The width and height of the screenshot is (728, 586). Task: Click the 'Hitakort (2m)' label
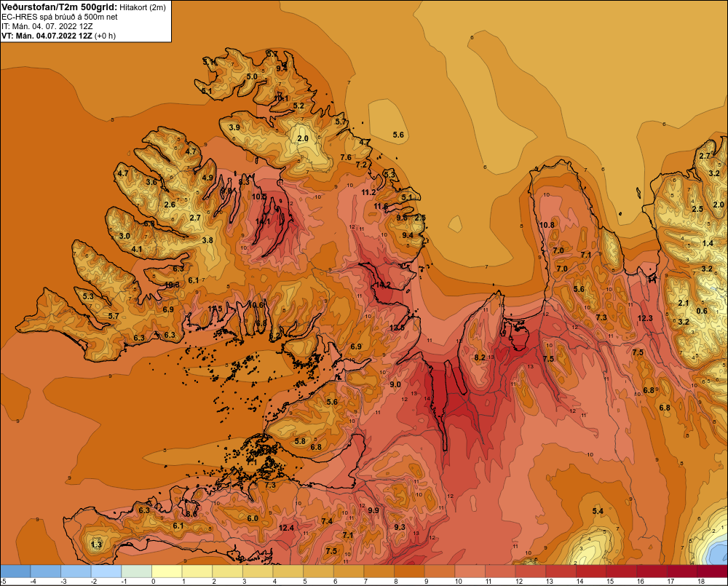point(142,7)
